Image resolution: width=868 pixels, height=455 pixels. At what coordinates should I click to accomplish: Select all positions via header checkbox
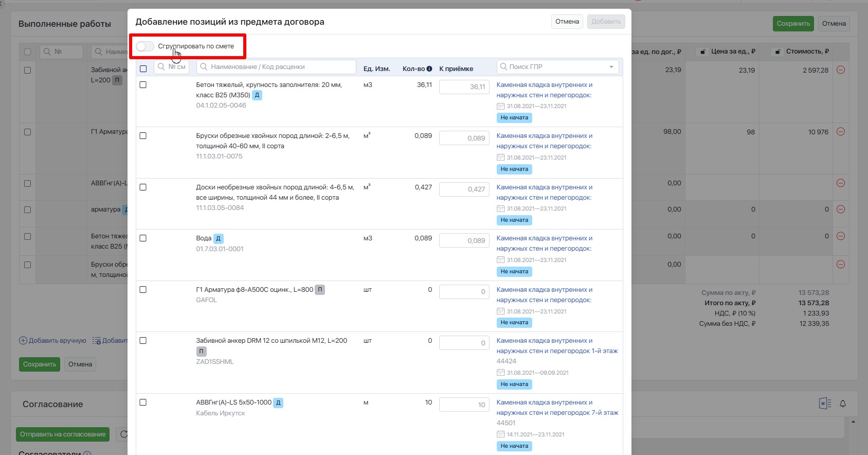tap(143, 68)
